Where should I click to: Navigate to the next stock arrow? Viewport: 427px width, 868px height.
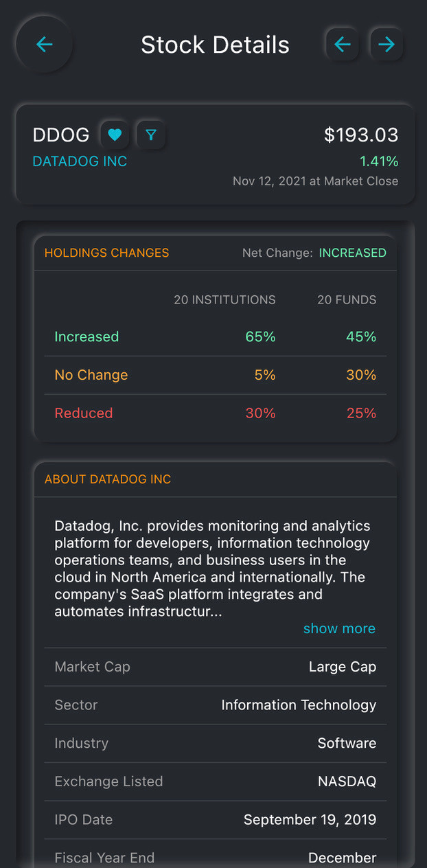point(386,45)
